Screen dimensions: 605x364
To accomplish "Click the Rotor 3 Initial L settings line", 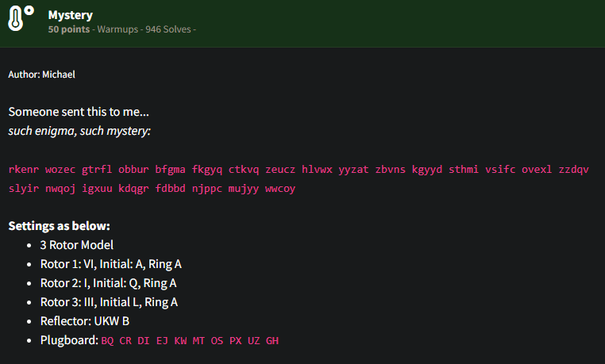I will tap(109, 302).
